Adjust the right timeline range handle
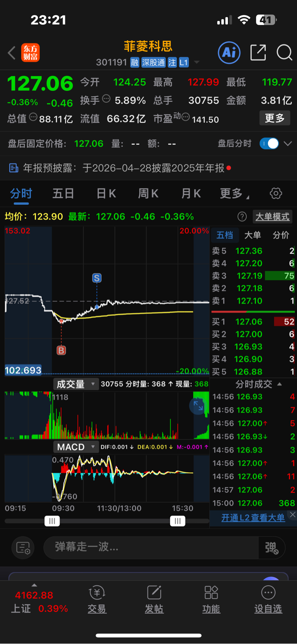297x644 pixels. click(178, 521)
